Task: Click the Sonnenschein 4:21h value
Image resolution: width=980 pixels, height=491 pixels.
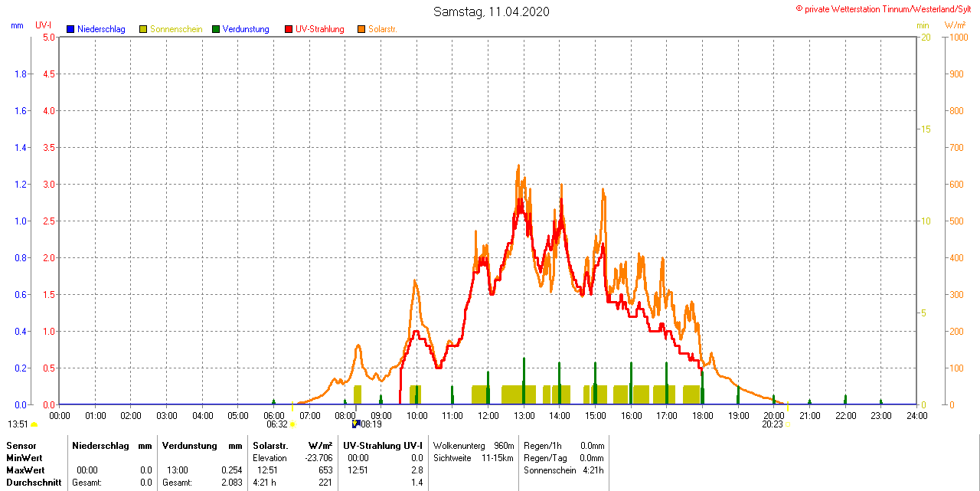Action: click(592, 470)
